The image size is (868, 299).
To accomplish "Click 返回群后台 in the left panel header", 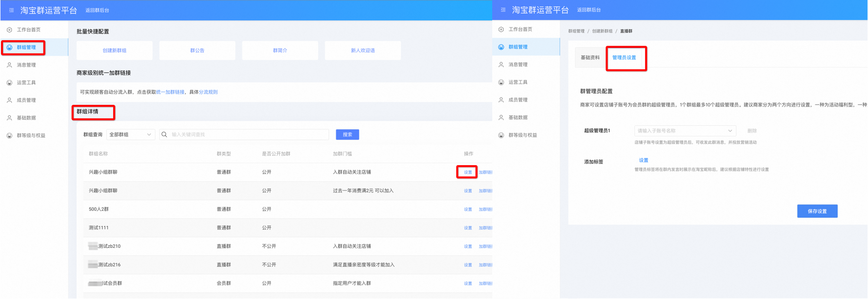I will coord(97,10).
